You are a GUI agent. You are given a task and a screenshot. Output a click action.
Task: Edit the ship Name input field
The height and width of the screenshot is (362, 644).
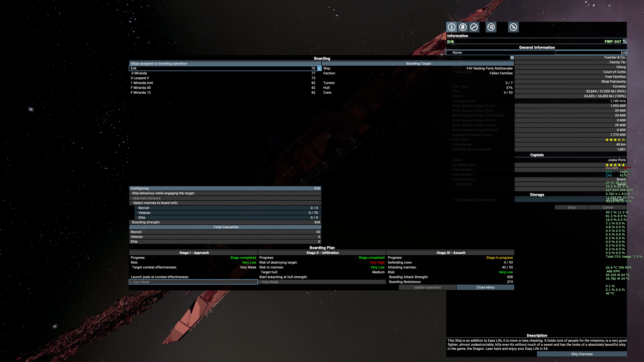591,53
